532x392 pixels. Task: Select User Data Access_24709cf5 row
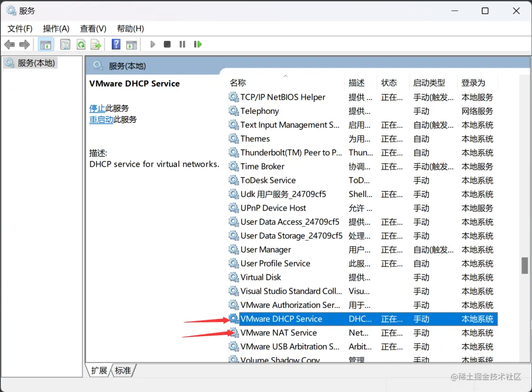click(363, 222)
